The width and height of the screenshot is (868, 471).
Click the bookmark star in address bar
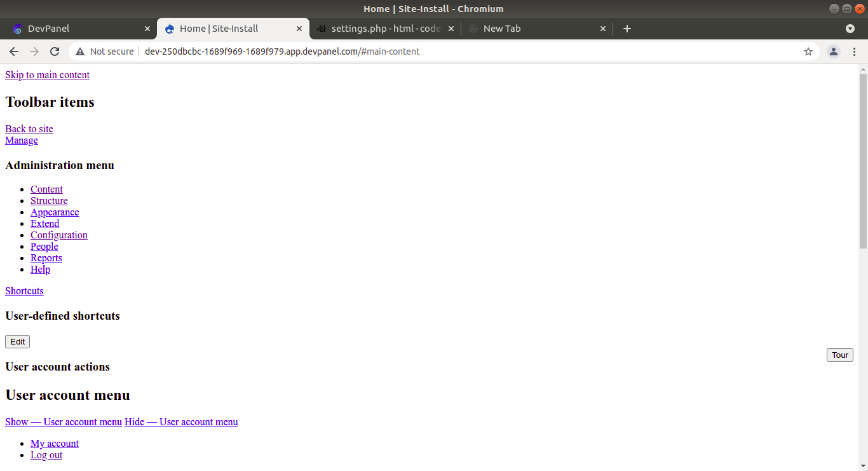coord(808,51)
